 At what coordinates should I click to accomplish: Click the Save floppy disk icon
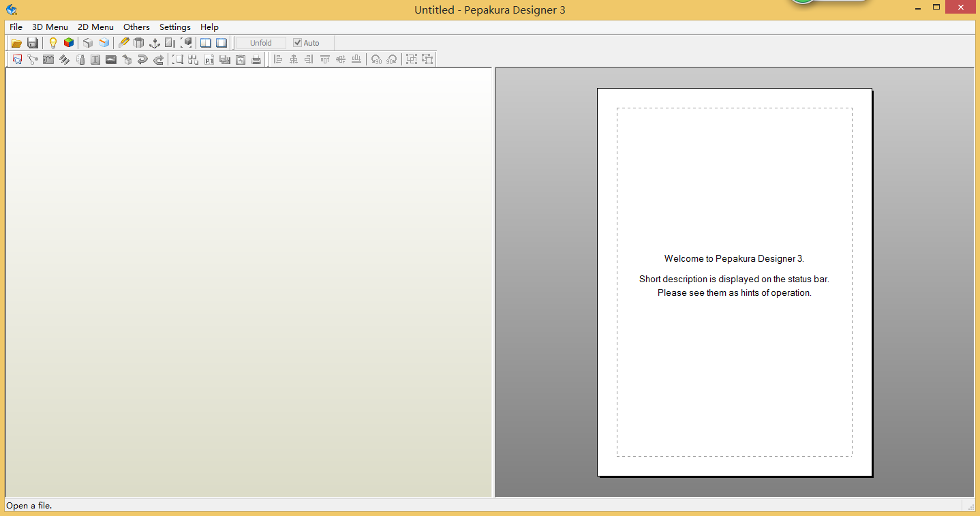32,43
